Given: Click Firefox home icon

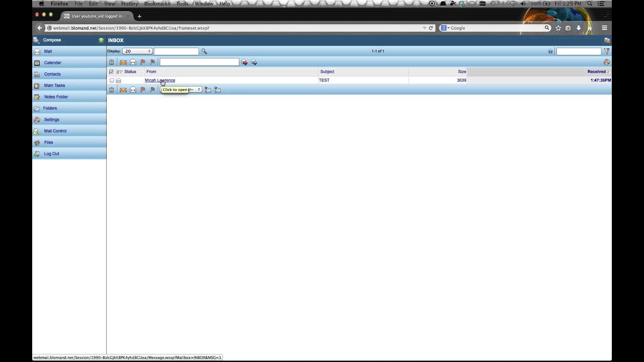Looking at the screenshot, I should click(590, 28).
